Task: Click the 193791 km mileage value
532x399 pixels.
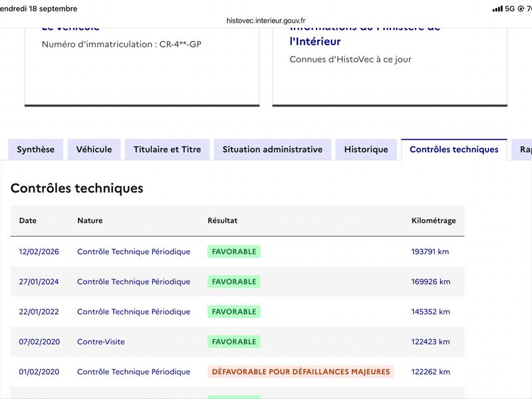Action: [x=430, y=252]
